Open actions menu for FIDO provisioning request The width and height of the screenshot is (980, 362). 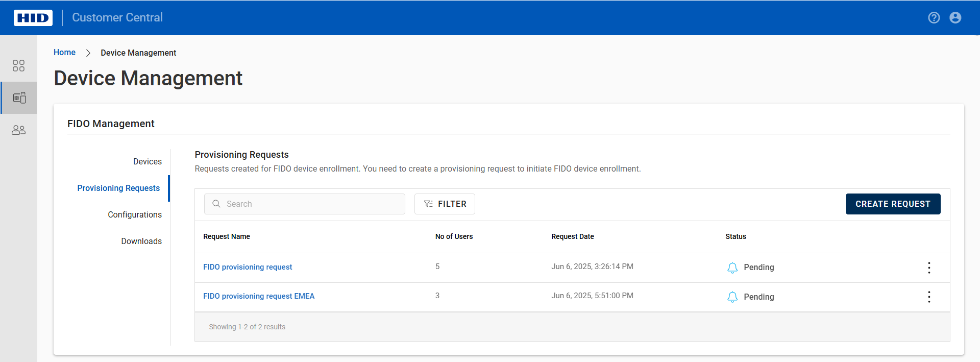click(928, 268)
